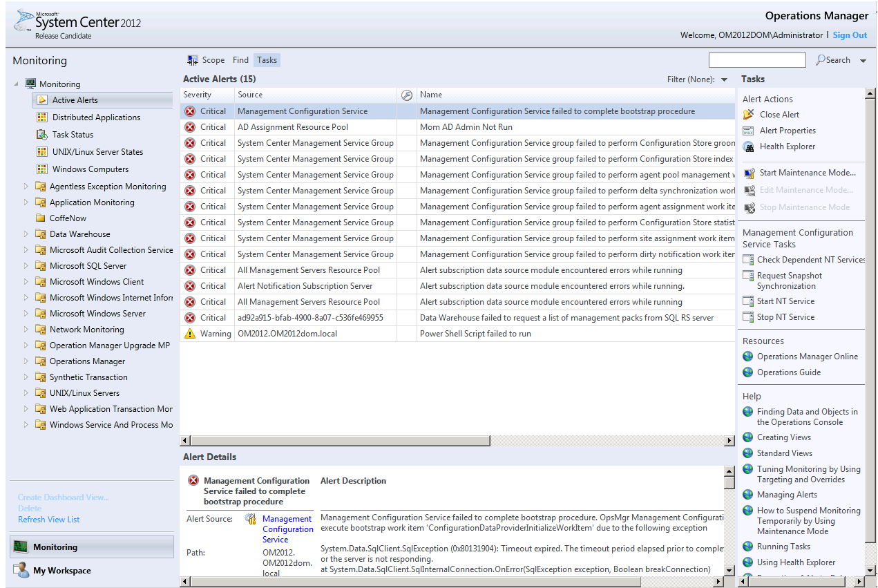Click Refresh View List link

[x=48, y=520]
